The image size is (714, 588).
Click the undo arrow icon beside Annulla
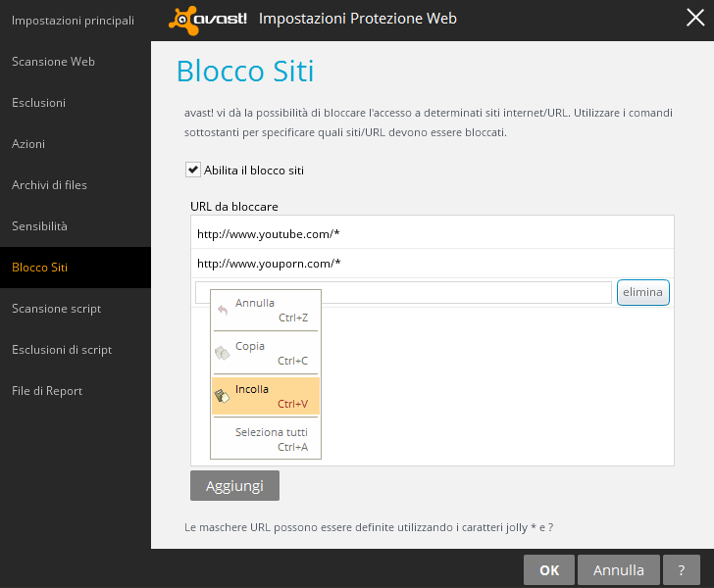tap(223, 310)
